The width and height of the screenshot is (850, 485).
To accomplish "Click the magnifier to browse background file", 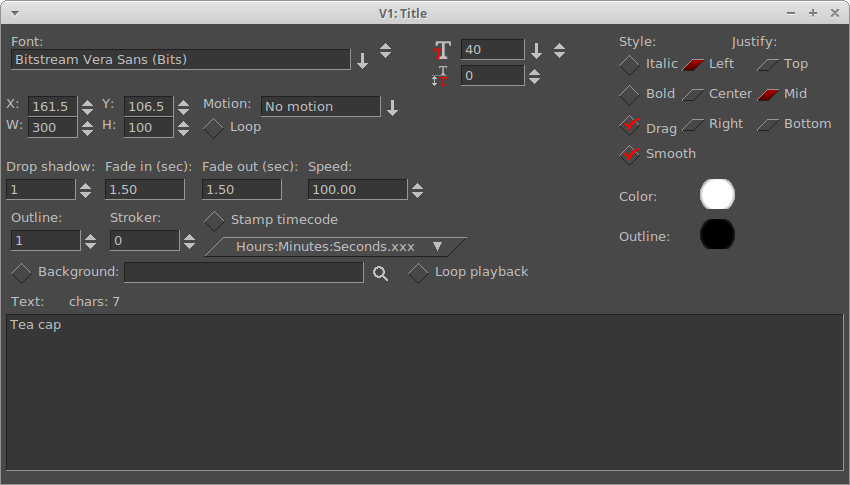I will (380, 273).
